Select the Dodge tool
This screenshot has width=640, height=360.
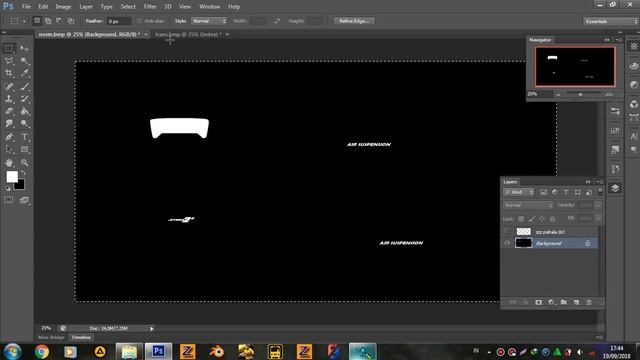click(x=24, y=124)
